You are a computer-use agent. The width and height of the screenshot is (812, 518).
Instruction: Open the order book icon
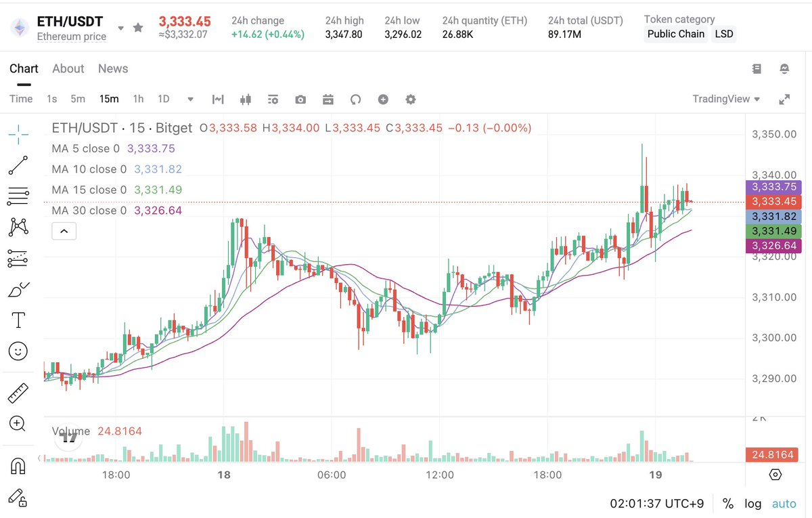(x=757, y=68)
